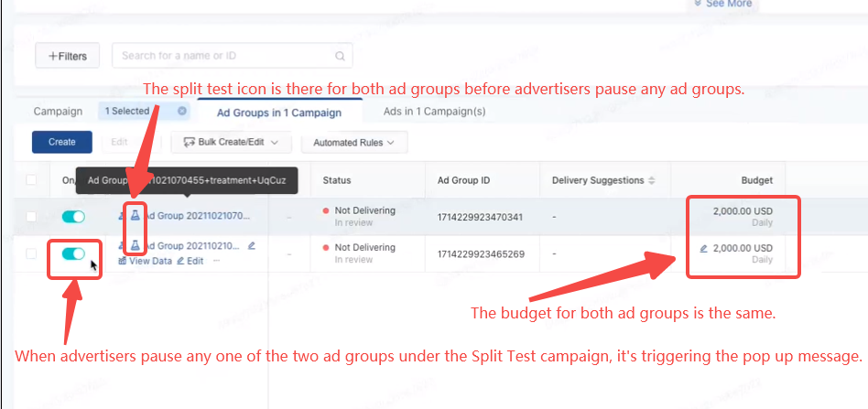The image size is (868, 409).
Task: Expand the See More section
Action: click(722, 5)
